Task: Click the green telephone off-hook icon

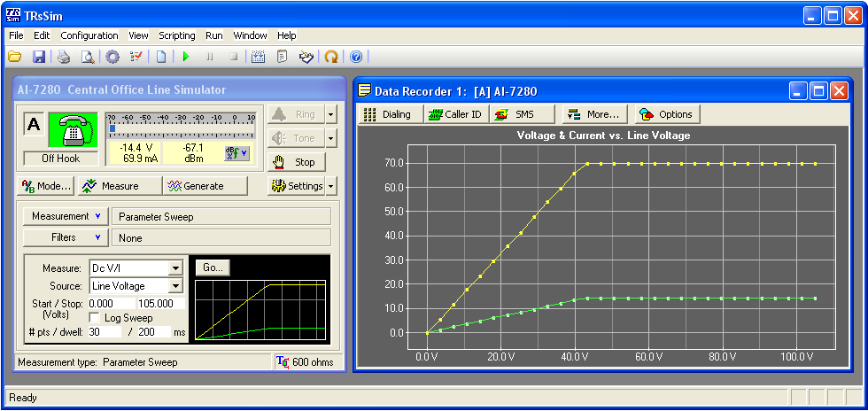Action: point(73,130)
